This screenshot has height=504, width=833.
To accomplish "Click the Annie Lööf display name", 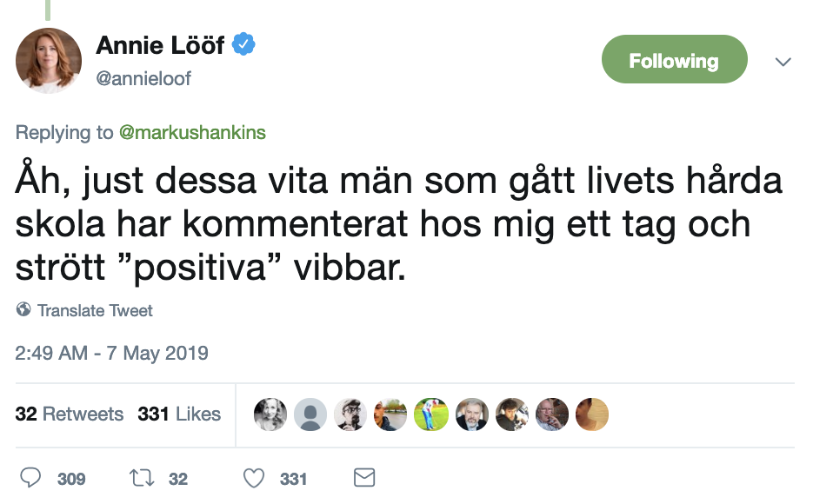I will point(160,45).
